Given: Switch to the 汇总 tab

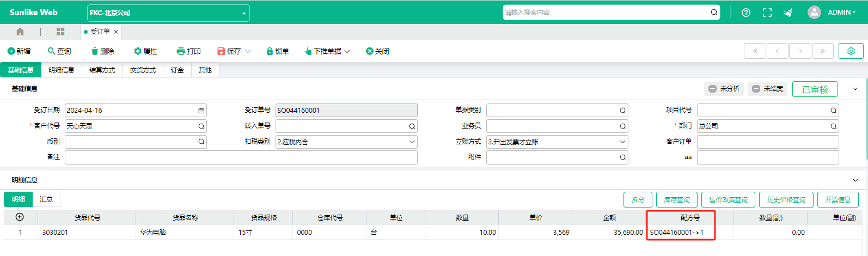Looking at the screenshot, I should 46,199.
